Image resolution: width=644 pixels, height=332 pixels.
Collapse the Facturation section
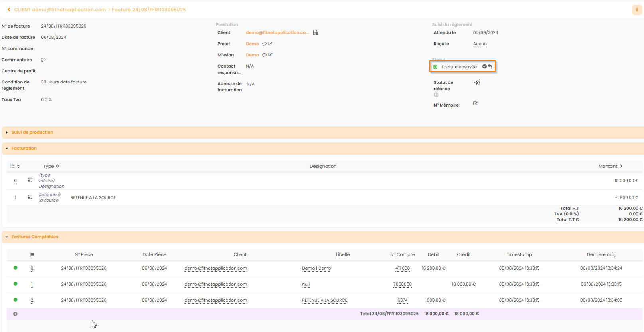pos(24,149)
